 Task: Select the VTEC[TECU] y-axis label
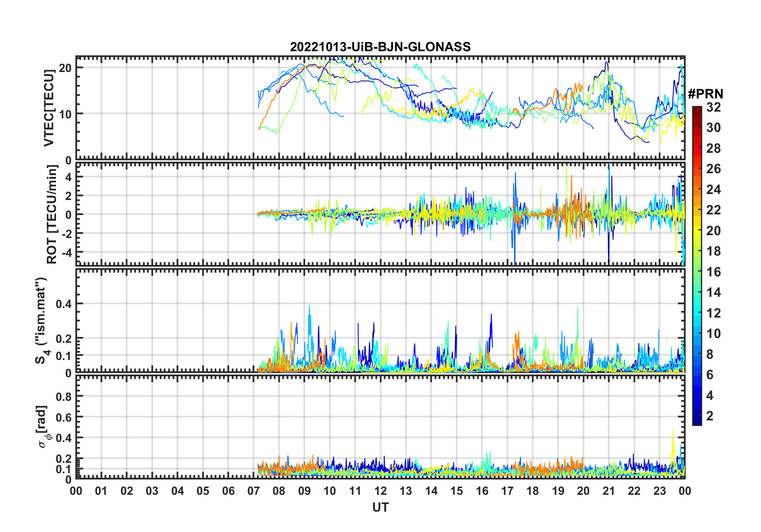(x=49, y=108)
